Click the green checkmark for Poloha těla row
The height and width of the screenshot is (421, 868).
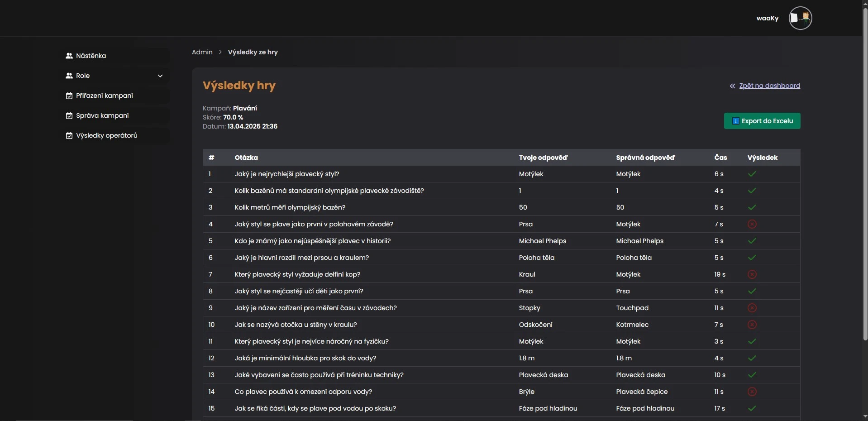752,258
